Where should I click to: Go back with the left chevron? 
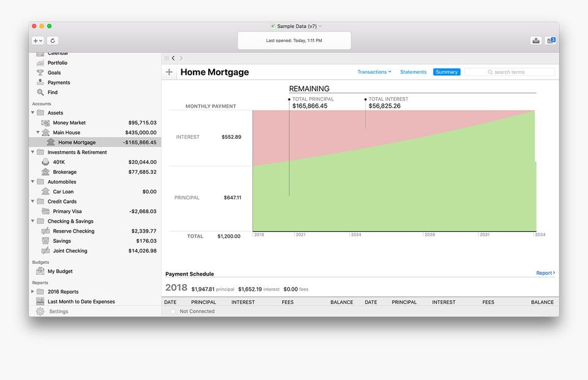[173, 58]
